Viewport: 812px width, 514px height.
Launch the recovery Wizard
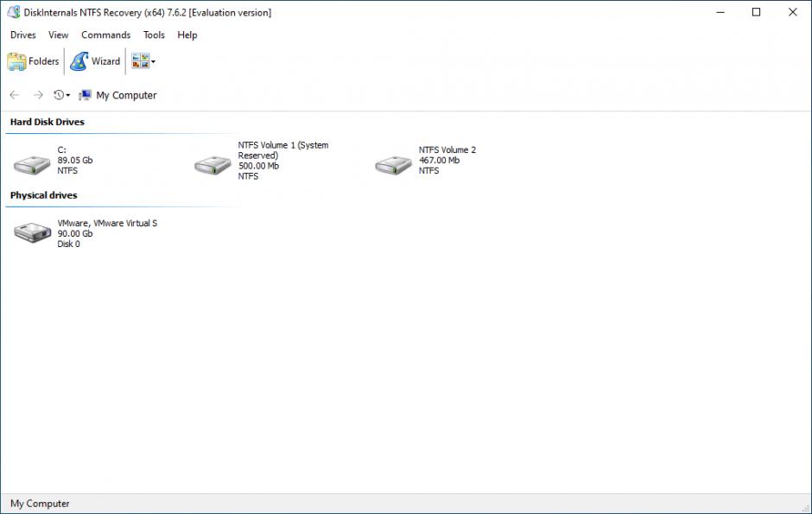(95, 61)
